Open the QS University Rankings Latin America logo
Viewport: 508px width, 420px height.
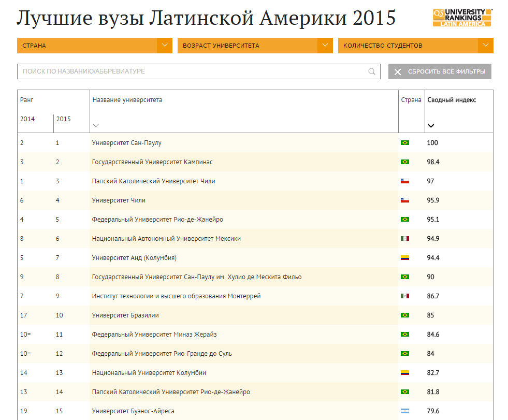[x=462, y=18]
